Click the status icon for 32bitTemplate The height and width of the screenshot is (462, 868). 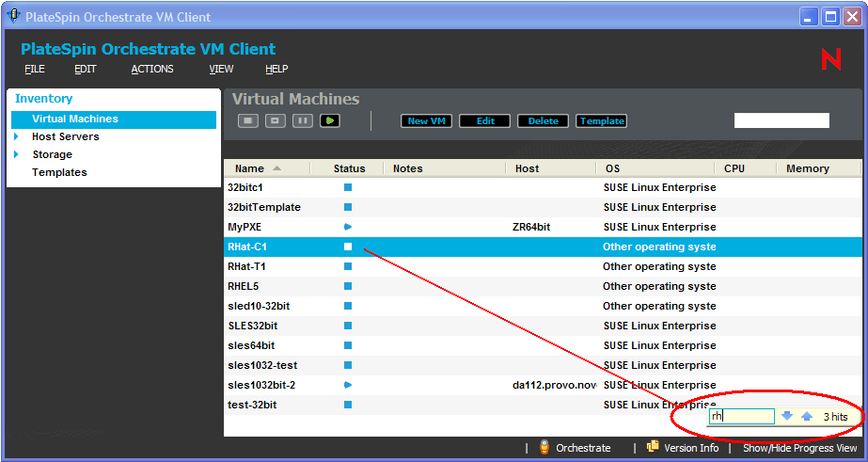tap(348, 207)
